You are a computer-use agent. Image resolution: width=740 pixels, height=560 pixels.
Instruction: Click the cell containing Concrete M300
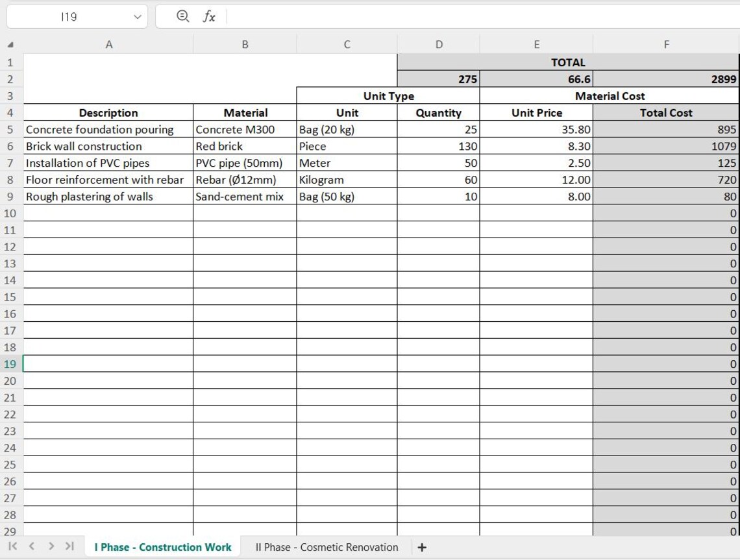(245, 129)
